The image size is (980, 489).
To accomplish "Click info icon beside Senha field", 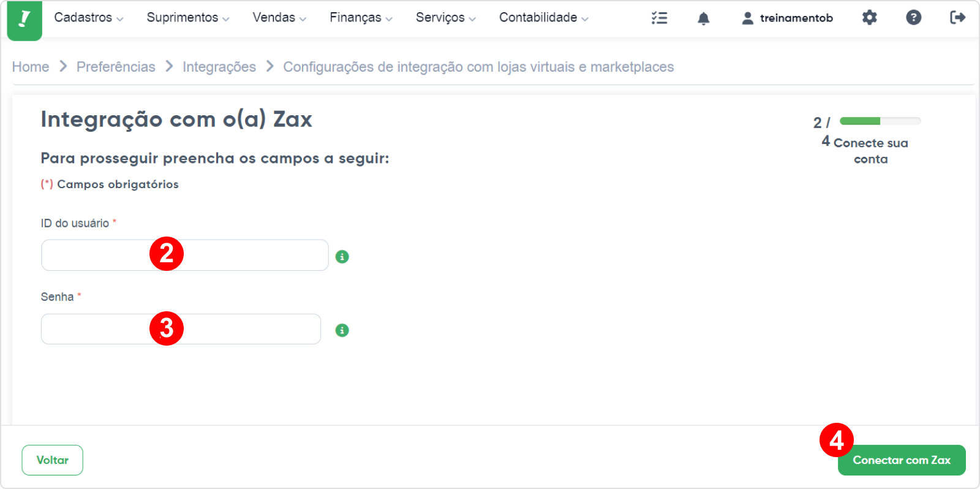I will click(342, 330).
